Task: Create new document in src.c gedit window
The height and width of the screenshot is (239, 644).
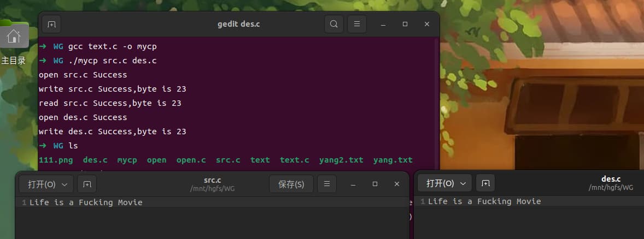Action: [x=87, y=184]
